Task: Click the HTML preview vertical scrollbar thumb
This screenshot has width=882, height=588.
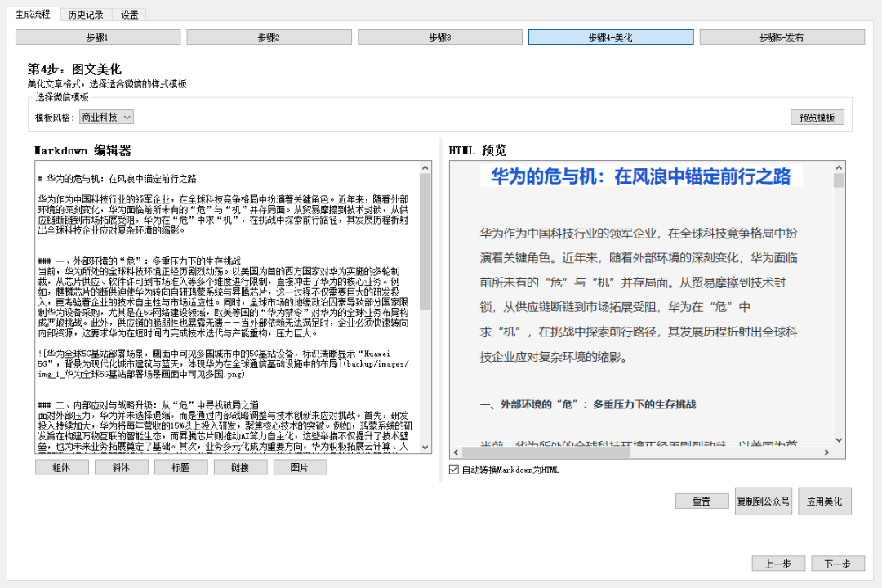Action: point(839,180)
